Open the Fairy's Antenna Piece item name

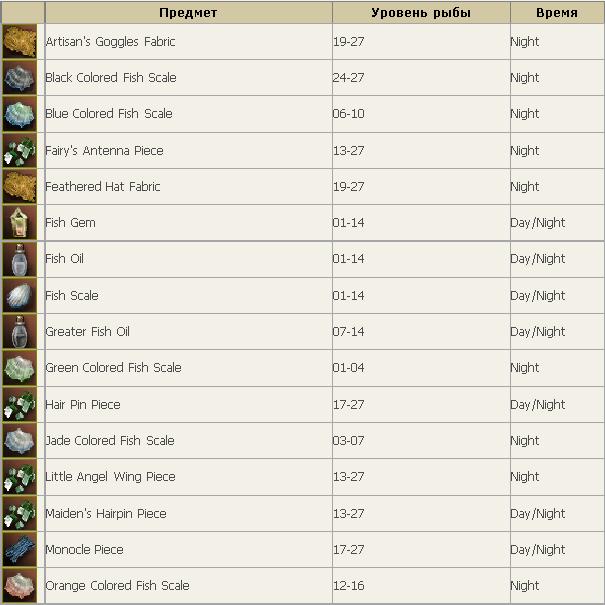point(104,150)
